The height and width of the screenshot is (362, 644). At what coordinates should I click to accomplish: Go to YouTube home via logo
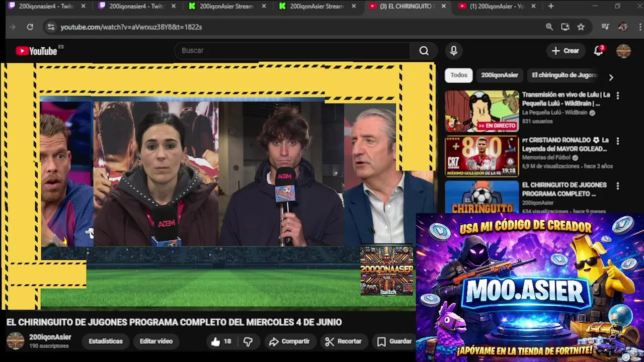tap(37, 51)
